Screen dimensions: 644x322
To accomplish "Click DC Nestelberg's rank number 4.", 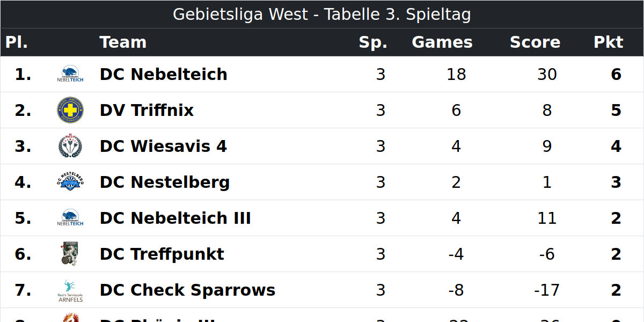I will (23, 182).
